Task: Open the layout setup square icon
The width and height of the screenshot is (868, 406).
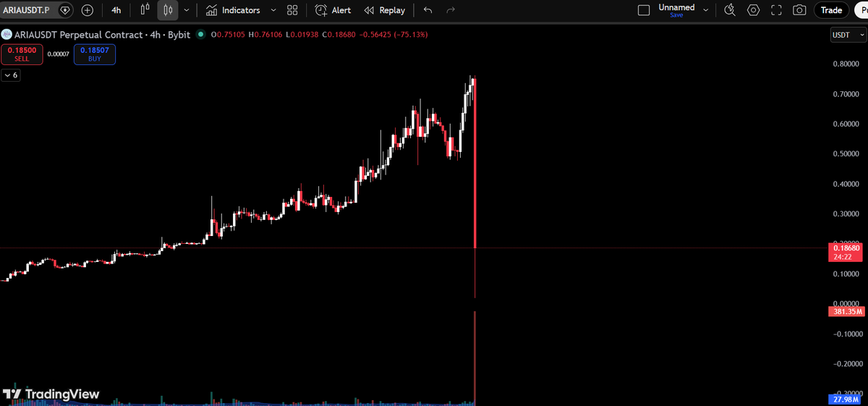Action: click(644, 10)
